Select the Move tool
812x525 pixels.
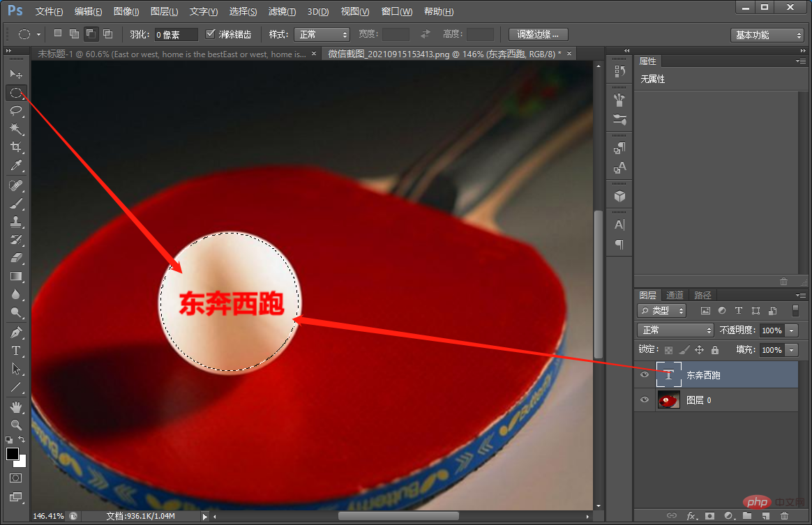[16, 75]
